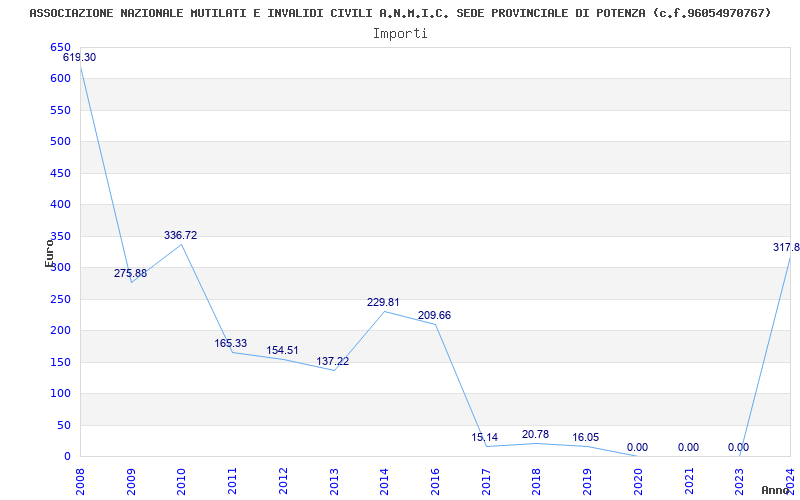Click the 600 y-axis tick label
The width and height of the screenshot is (800, 500).
pyautogui.click(x=60, y=79)
